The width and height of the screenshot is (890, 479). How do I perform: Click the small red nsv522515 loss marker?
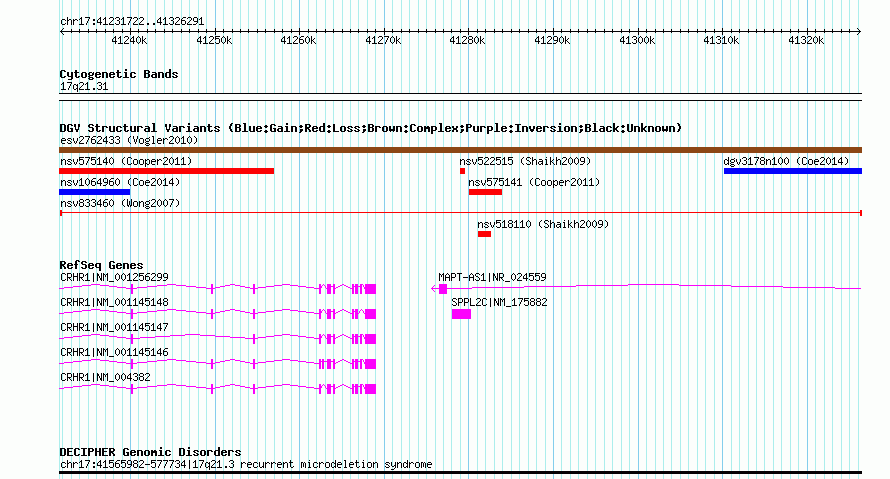463,171
